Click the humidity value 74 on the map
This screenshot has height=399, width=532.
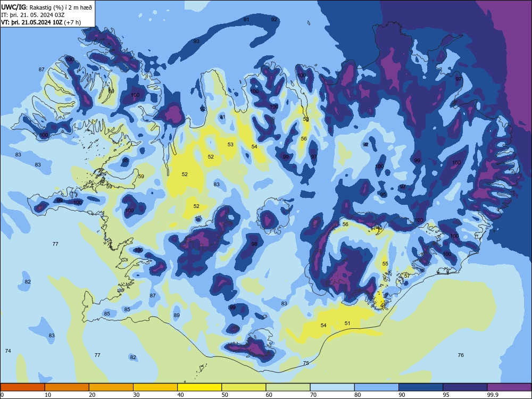[x=8, y=351]
